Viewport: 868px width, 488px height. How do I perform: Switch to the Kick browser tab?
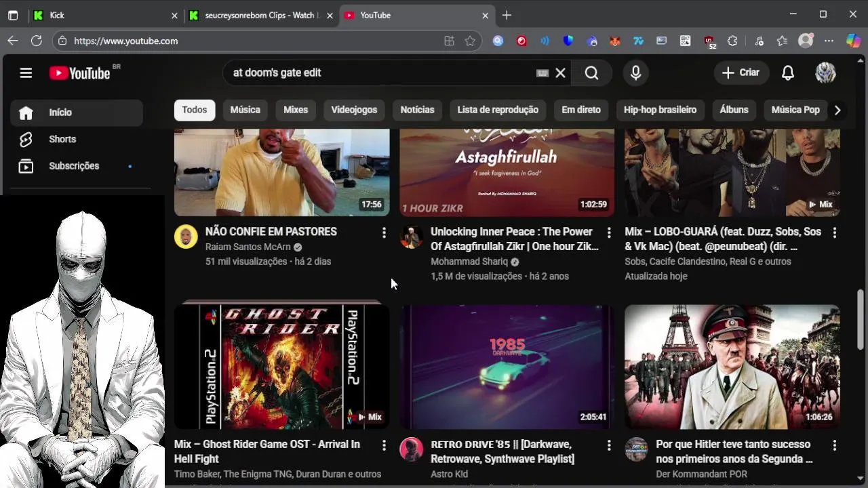tap(105, 15)
